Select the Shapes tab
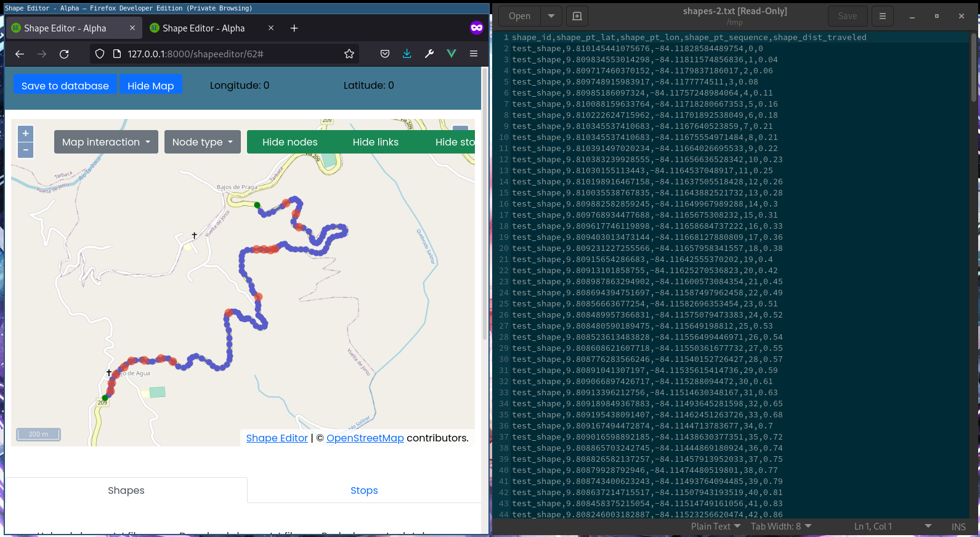 (x=126, y=490)
